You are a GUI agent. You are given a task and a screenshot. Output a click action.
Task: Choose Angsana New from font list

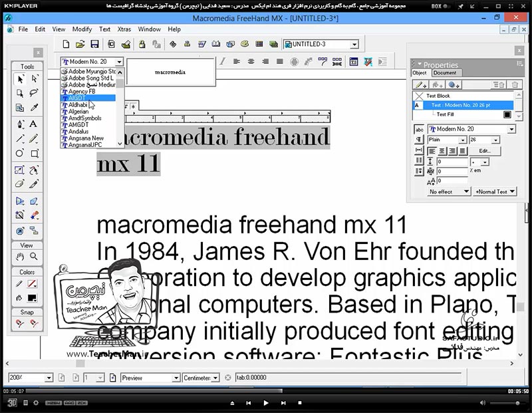88,138
